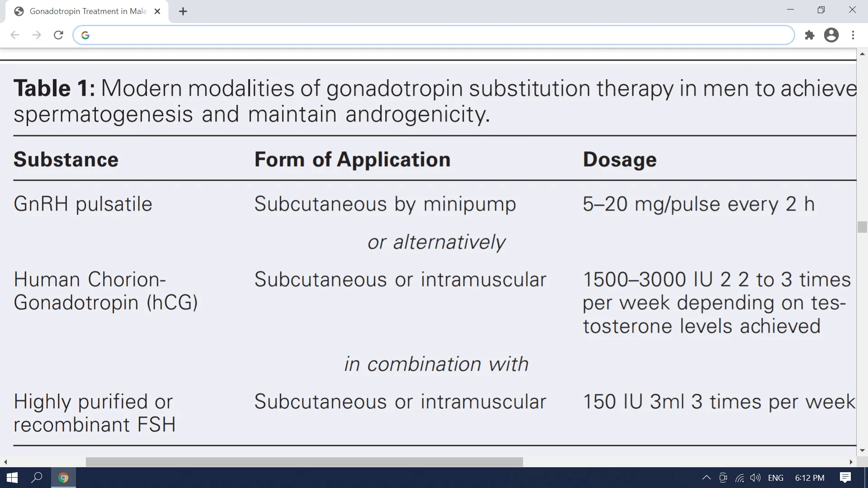Screen dimensions: 868x488
Task: Open the Wi-Fi network icon
Action: (740, 478)
